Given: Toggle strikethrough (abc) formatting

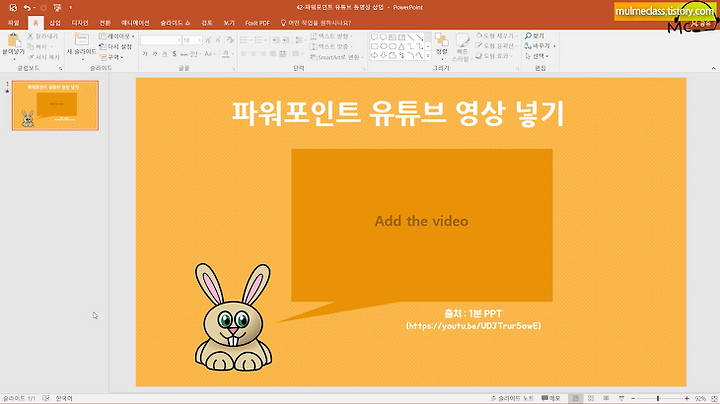Looking at the screenshot, I should 184,54.
